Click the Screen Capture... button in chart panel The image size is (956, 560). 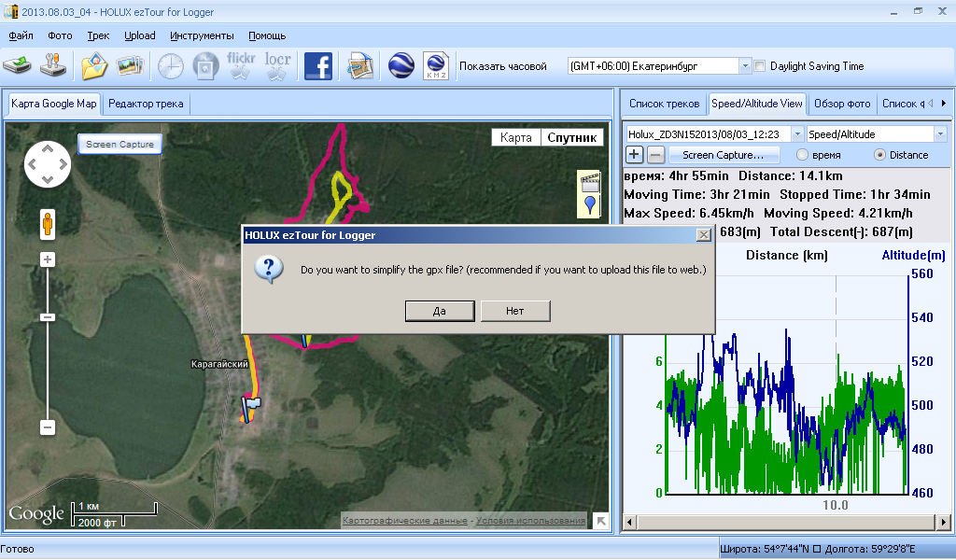tap(724, 155)
